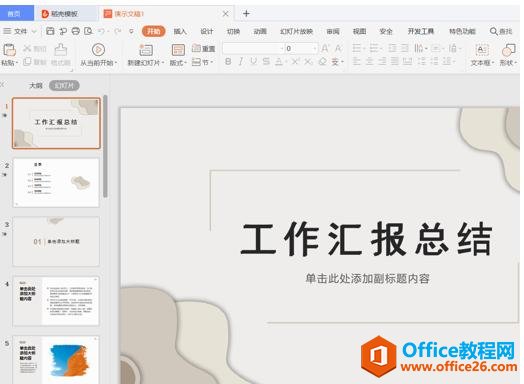Click the Redo arrow icon

118,31
